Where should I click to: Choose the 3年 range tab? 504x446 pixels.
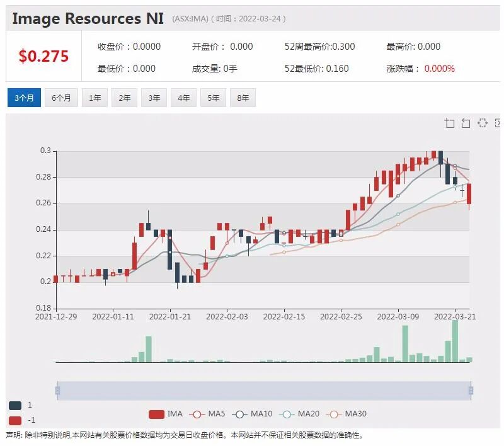[x=154, y=98]
